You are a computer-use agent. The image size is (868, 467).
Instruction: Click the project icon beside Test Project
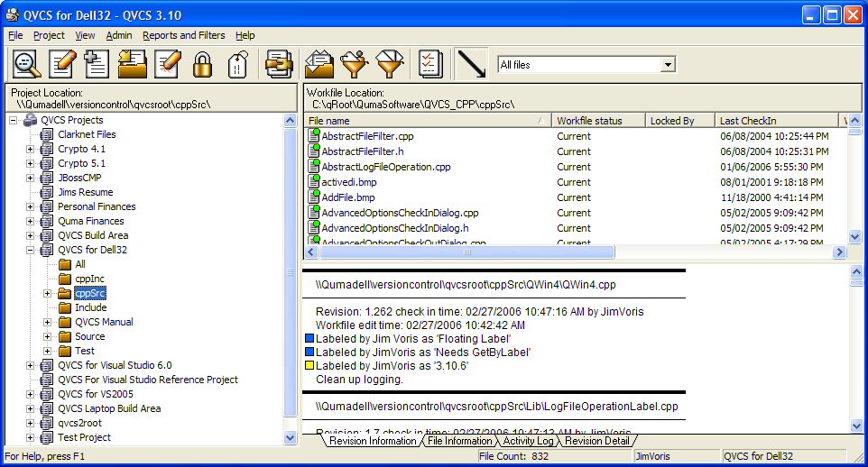[x=47, y=437]
